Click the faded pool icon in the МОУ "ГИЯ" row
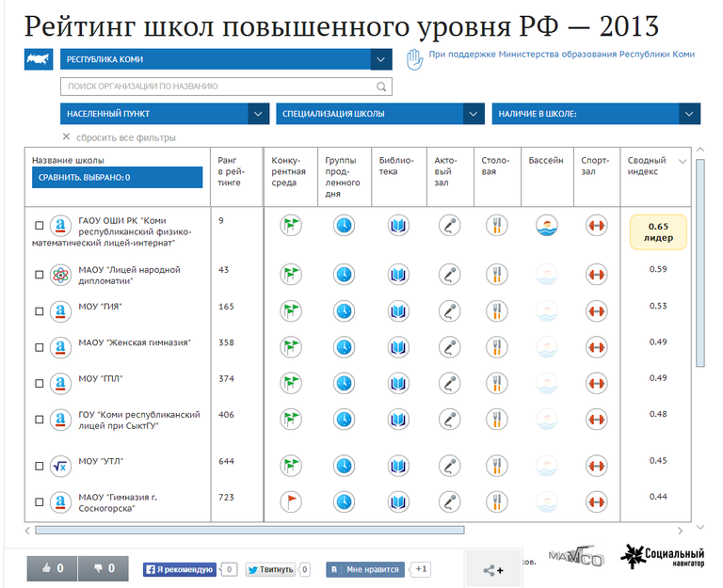 tap(546, 311)
